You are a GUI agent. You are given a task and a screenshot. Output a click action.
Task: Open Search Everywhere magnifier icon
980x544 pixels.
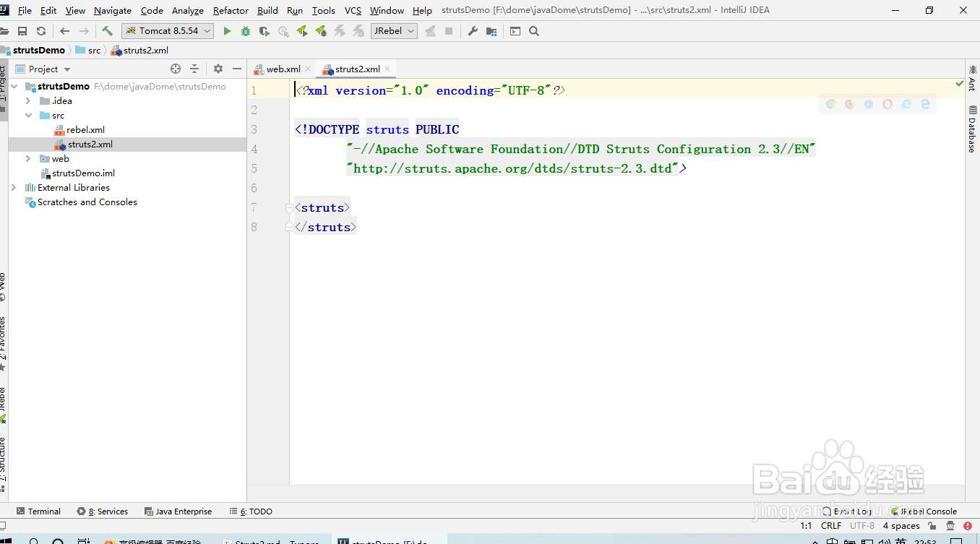tap(534, 31)
